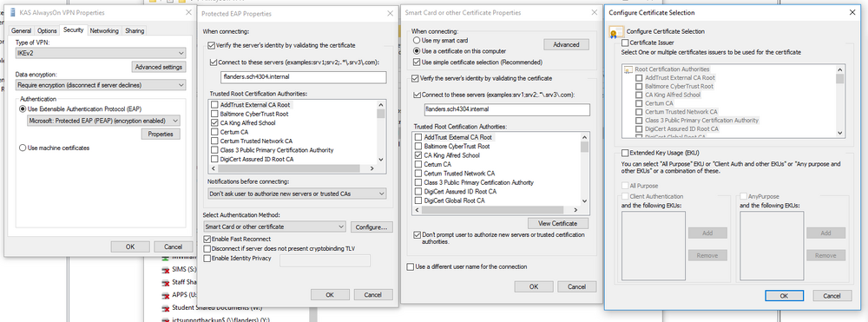
Task: Click Cancel in KAS AlwaysOn VPN Properties
Action: (173, 246)
